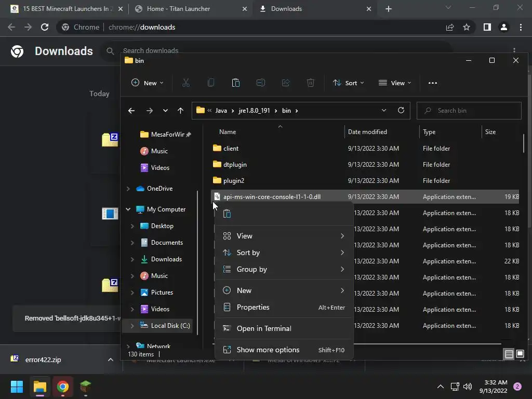
Task: Click Chrome's share page icon
Action: point(450,27)
